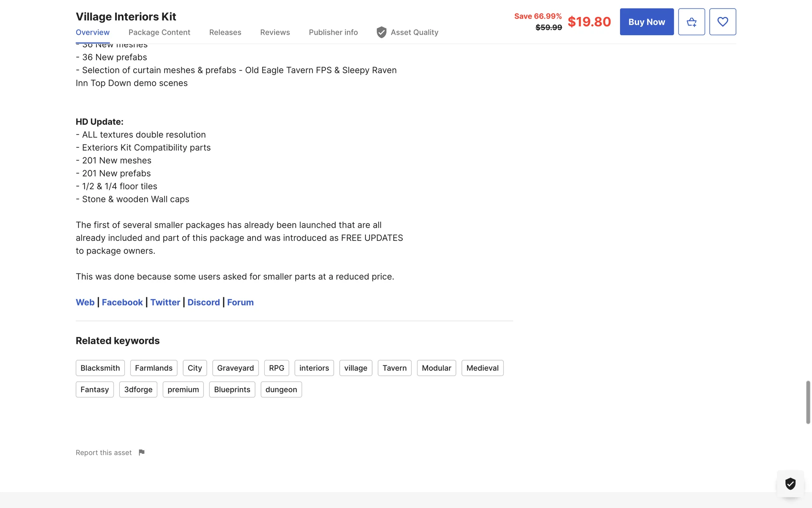812x508 pixels.
Task: Switch to the Package Content tab
Action: click(159, 33)
